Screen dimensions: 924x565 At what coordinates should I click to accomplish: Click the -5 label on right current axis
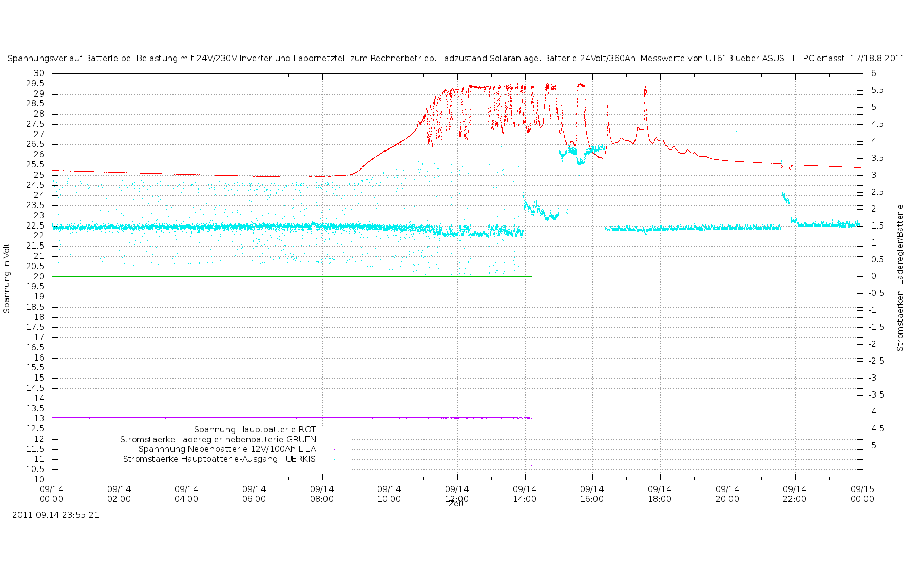872,445
